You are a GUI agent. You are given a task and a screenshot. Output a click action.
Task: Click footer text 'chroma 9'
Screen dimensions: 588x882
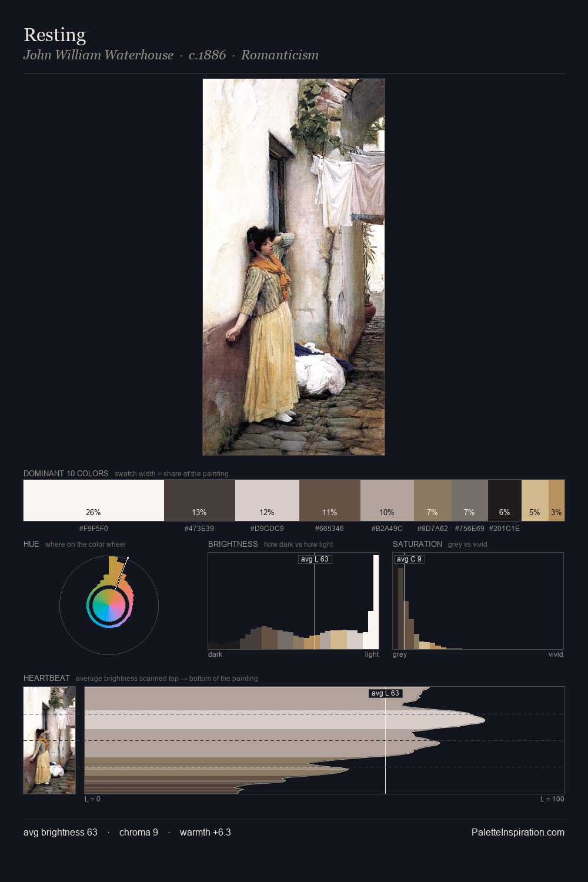[139, 832]
